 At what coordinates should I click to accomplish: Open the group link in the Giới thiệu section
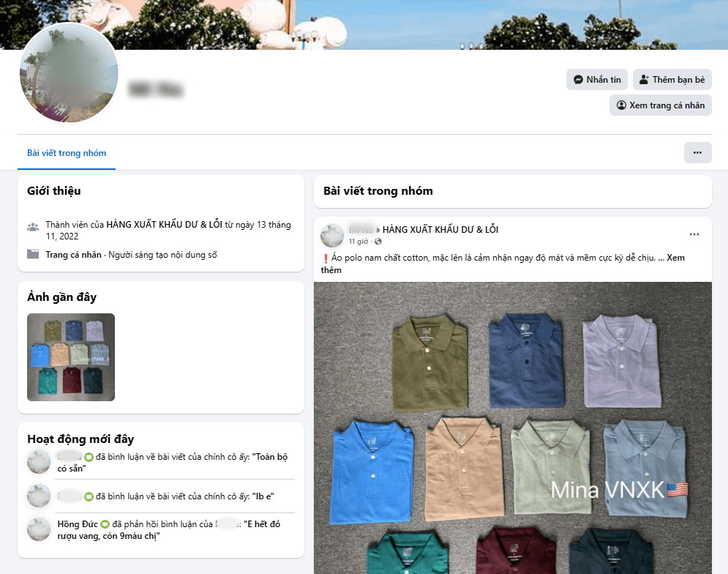pyautogui.click(x=165, y=225)
